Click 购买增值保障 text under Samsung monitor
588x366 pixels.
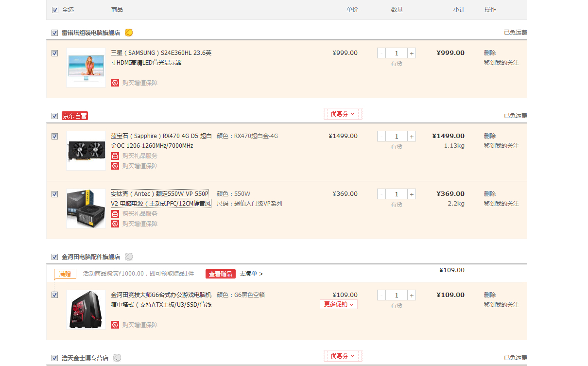click(140, 83)
